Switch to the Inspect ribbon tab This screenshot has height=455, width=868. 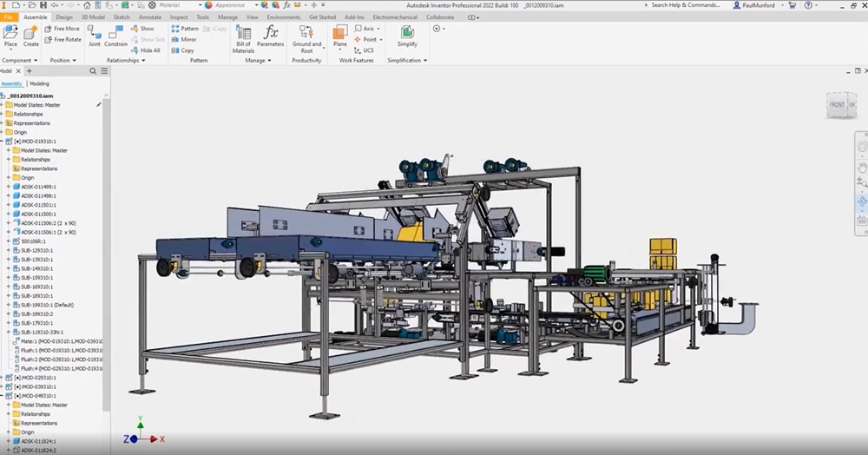178,17
